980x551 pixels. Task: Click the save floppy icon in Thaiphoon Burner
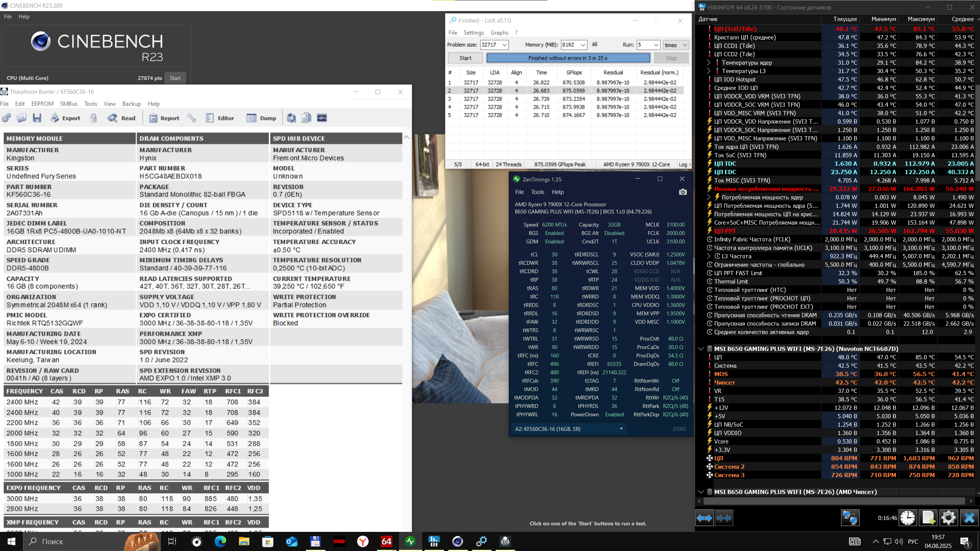tap(37, 118)
